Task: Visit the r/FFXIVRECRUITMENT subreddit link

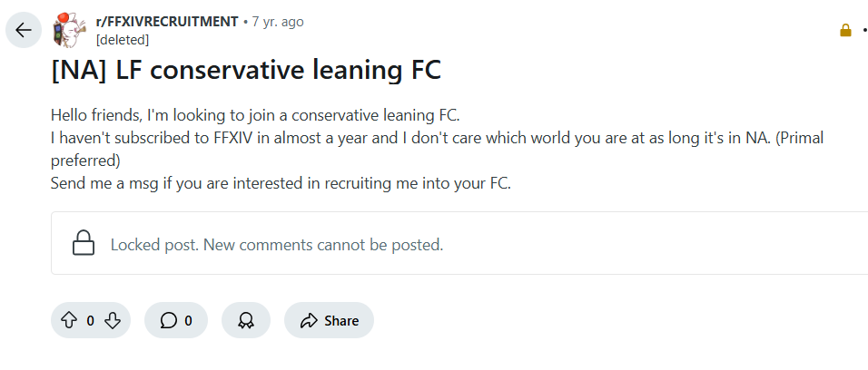Action: click(167, 22)
